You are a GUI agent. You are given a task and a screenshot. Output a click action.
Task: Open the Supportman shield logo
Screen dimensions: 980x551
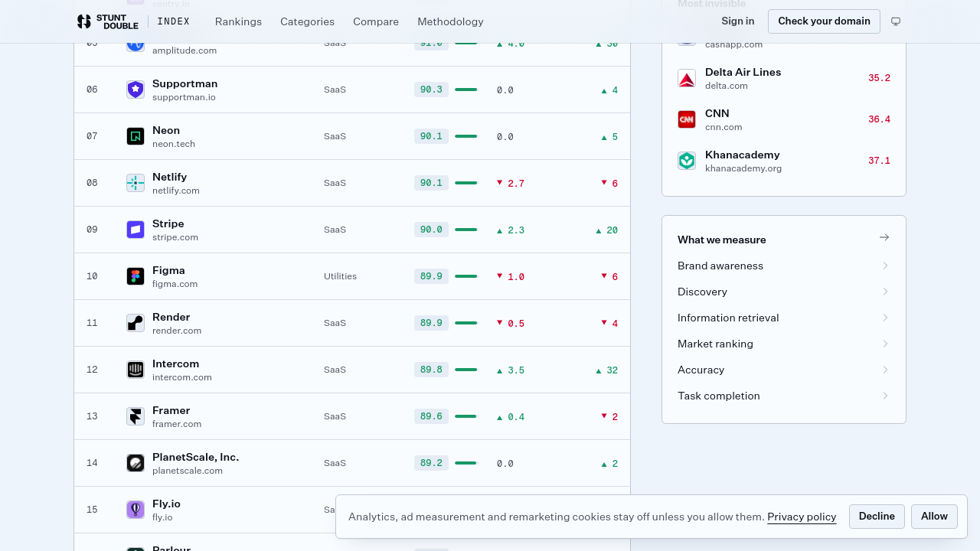click(x=136, y=90)
